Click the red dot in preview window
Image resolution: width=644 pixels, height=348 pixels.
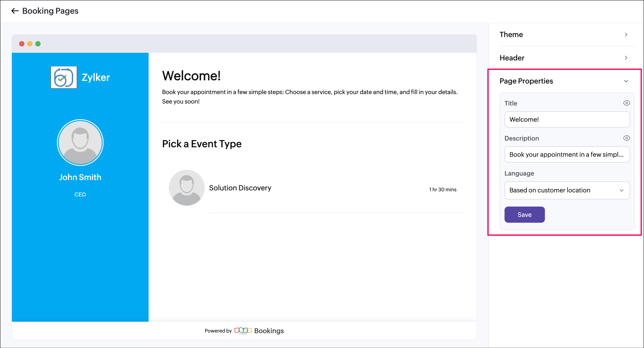[22, 44]
